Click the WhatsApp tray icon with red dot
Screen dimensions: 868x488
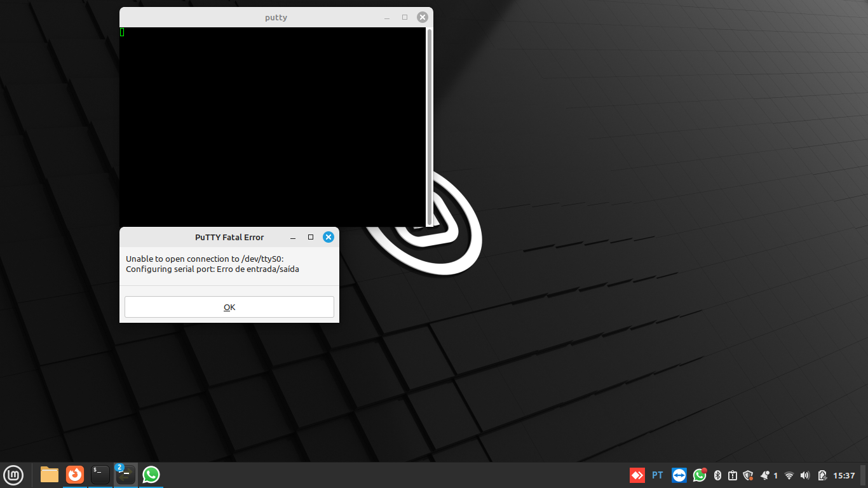pyautogui.click(x=700, y=475)
